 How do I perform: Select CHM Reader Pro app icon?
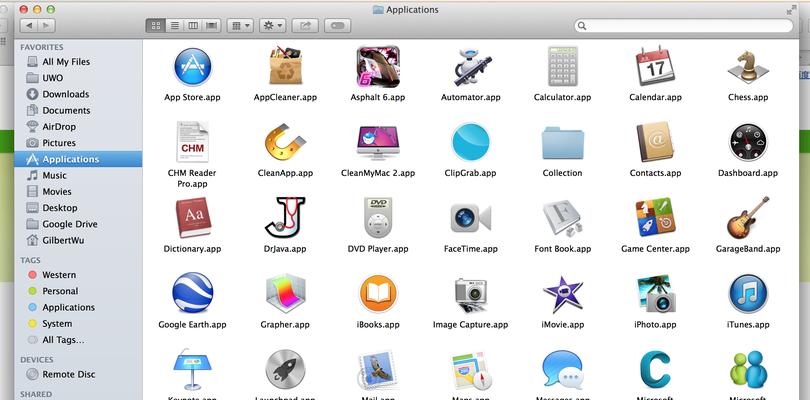point(192,142)
